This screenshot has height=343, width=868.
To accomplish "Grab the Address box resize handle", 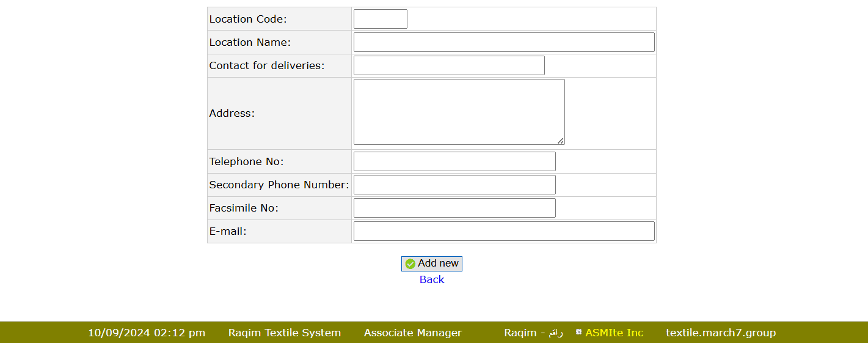I will click(x=560, y=141).
